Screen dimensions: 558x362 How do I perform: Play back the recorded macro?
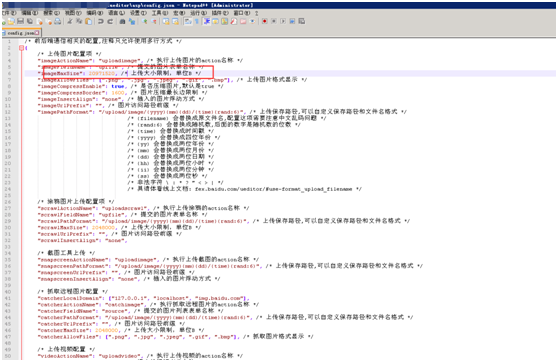click(x=283, y=21)
